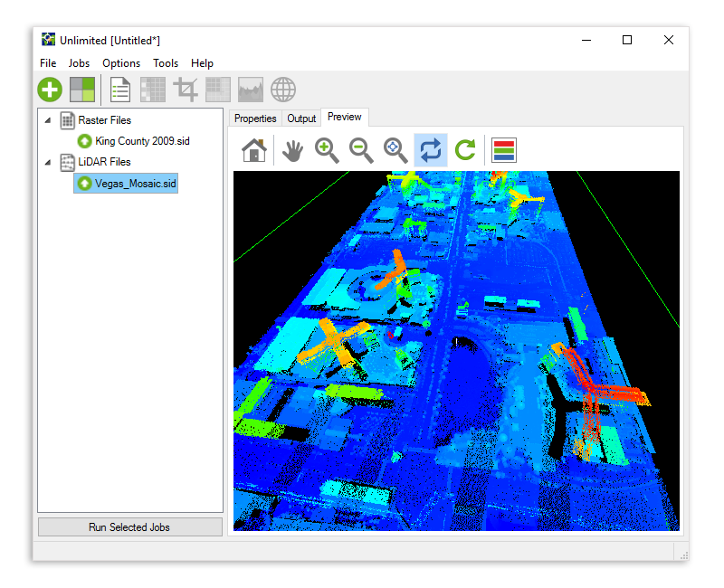
Task: Click the green mosaic tiles toolbar icon
Action: 82,90
